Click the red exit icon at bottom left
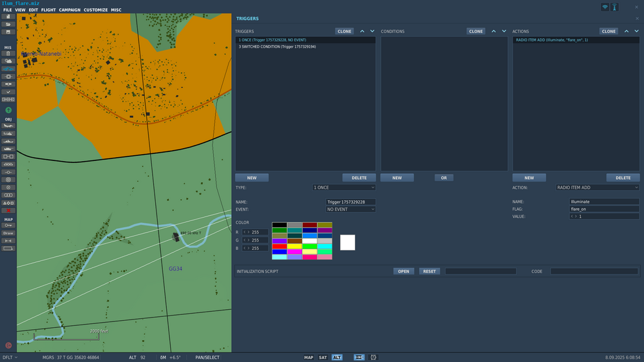This screenshot has width=644, height=362. point(8,345)
